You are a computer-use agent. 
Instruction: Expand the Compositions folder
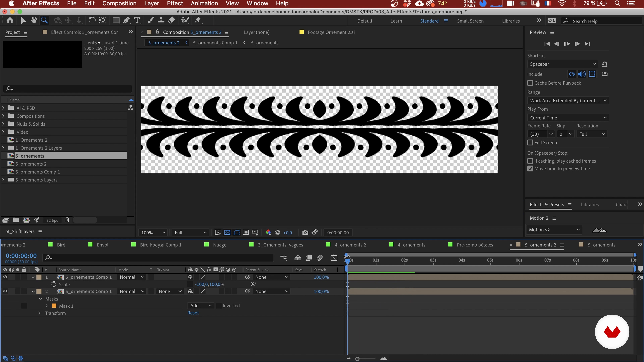click(3, 116)
